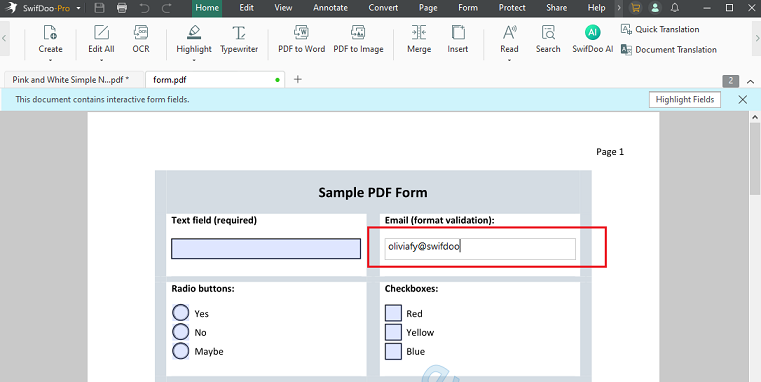The width and height of the screenshot is (761, 382).
Task: Check the Yellow checkbox
Action: pyautogui.click(x=393, y=332)
